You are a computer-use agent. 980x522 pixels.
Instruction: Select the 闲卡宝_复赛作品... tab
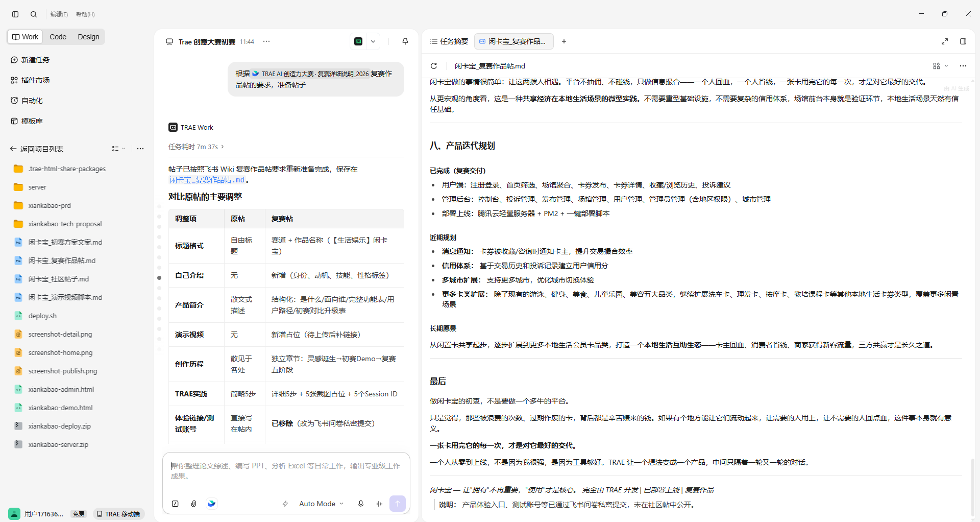point(513,41)
